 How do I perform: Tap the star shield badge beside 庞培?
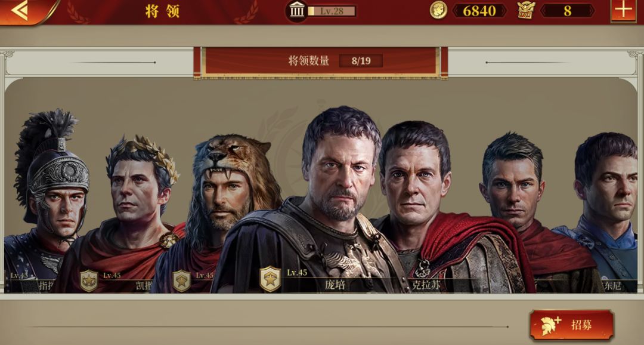(270, 279)
